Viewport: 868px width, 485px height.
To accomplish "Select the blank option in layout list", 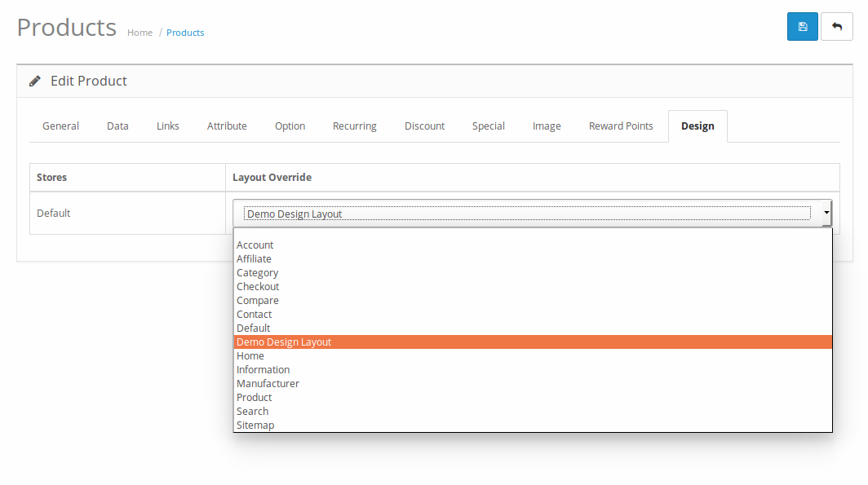I will (530, 233).
